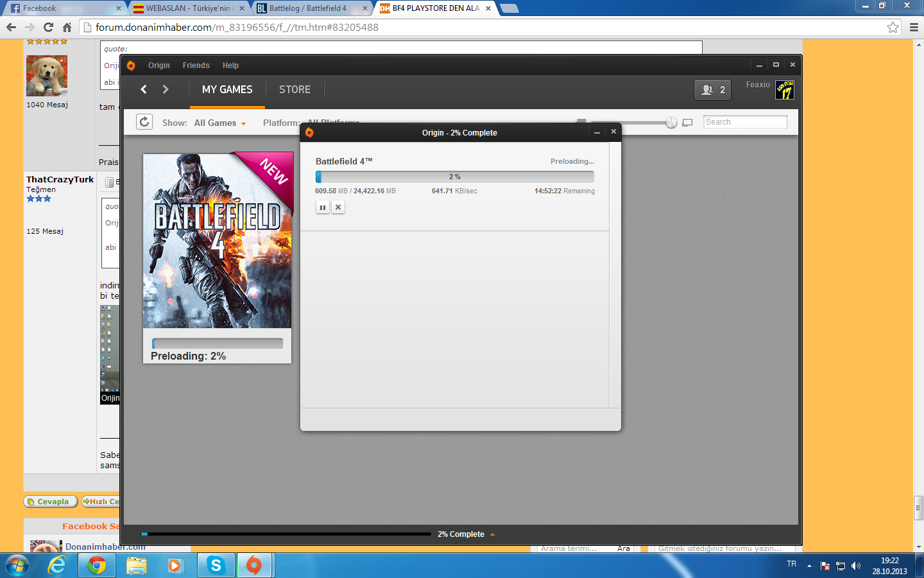Select the small tile view icon
The width and height of the screenshot is (924, 578).
[x=581, y=121]
